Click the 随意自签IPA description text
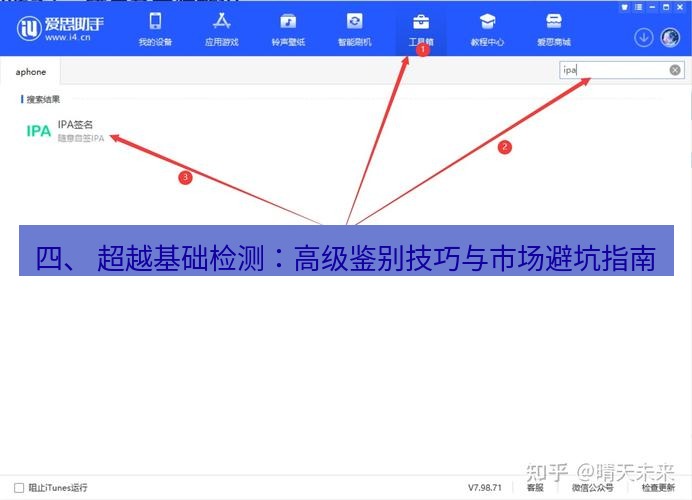The image size is (692, 500). coord(81,139)
